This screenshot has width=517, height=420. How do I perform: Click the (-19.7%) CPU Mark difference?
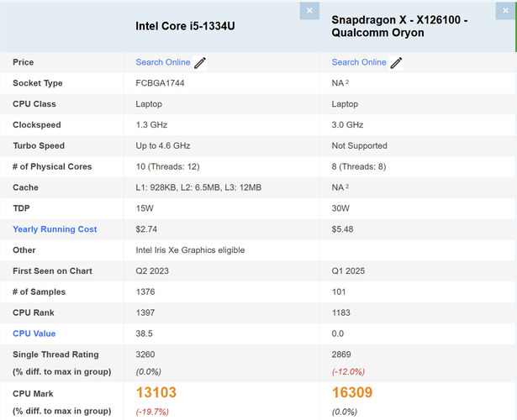(152, 412)
